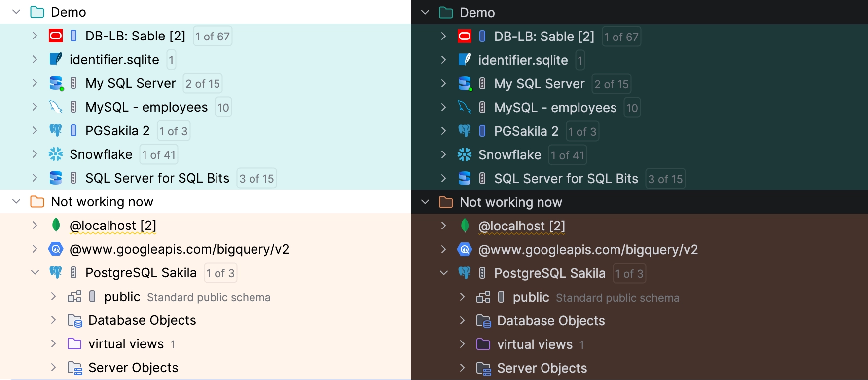Click BigQuery icon in light panel

pos(56,249)
